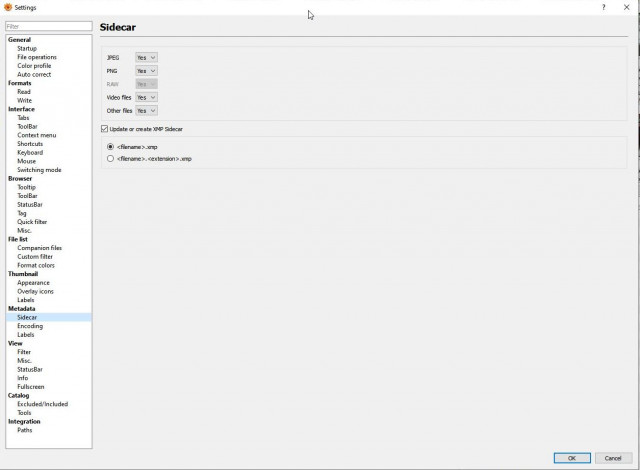Open Thumbnail Labels settings
Screen dimensions: 640x470
[x=26, y=300]
